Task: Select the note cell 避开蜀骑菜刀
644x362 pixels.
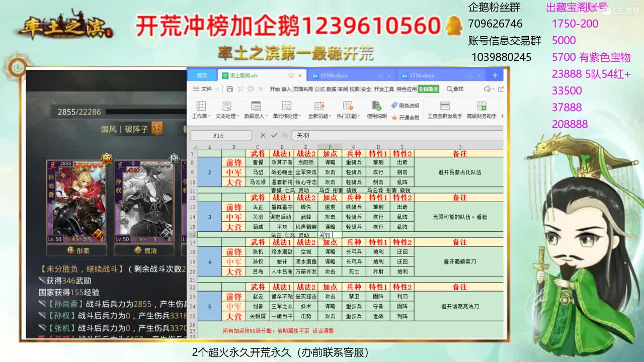Action: click(x=459, y=261)
